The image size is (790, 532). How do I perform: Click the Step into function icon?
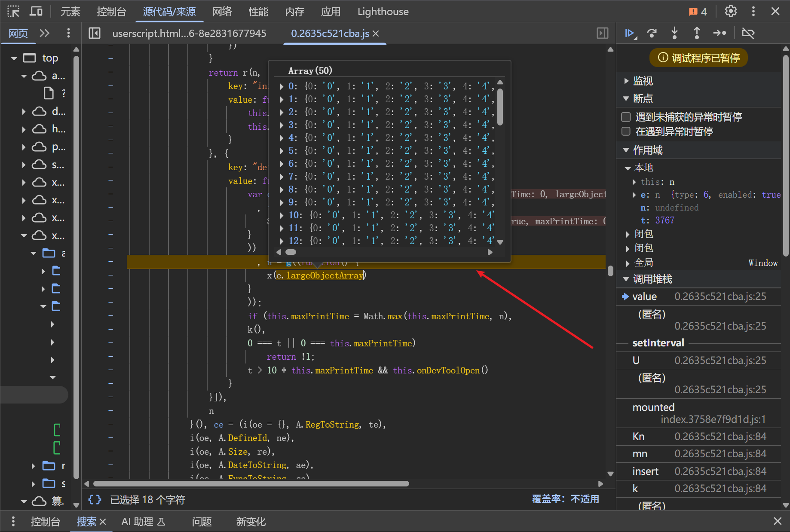click(674, 33)
